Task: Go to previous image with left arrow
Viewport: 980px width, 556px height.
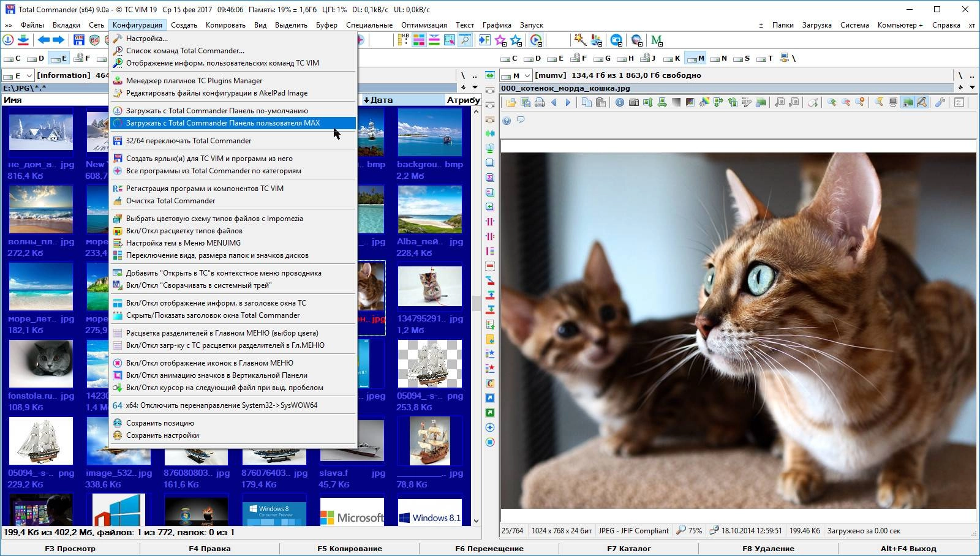Action: pos(554,102)
